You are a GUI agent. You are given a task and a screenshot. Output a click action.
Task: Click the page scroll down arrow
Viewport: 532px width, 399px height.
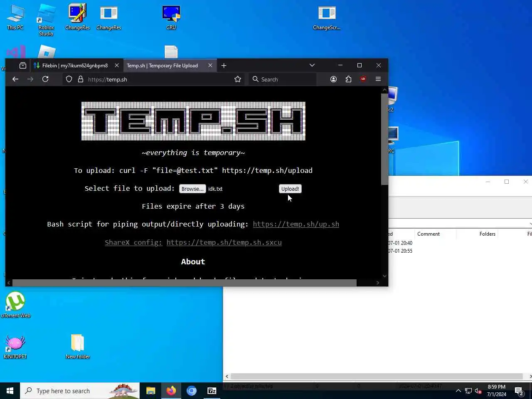384,276
